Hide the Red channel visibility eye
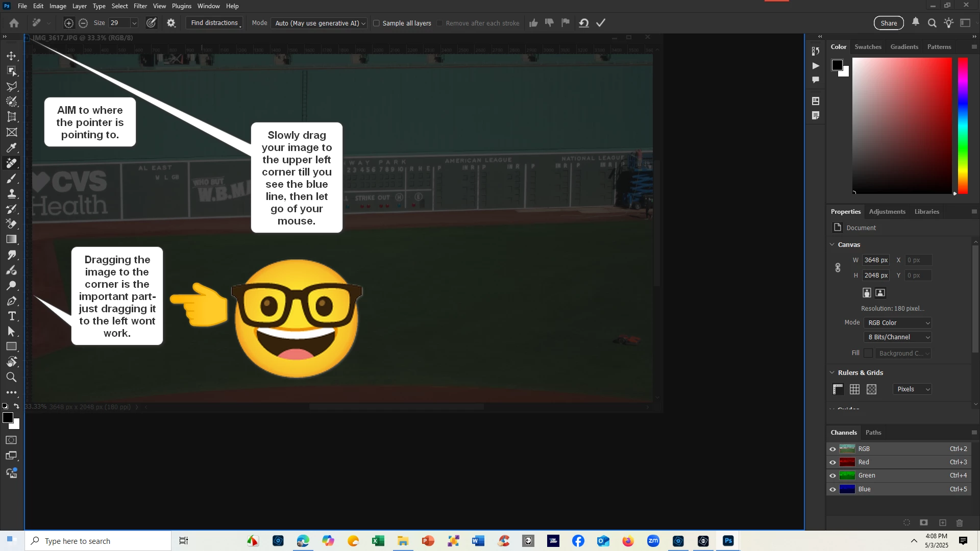This screenshot has height=551, width=980. pyautogui.click(x=832, y=462)
